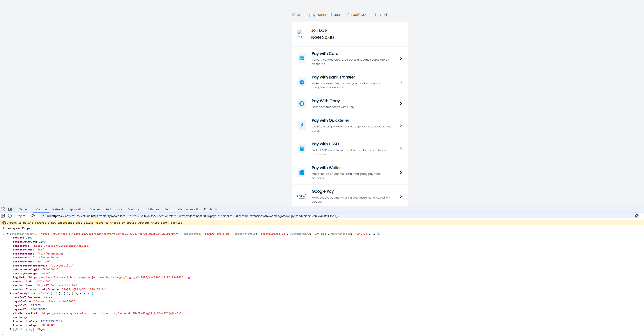Click the Pay with Card icon

point(302,58)
